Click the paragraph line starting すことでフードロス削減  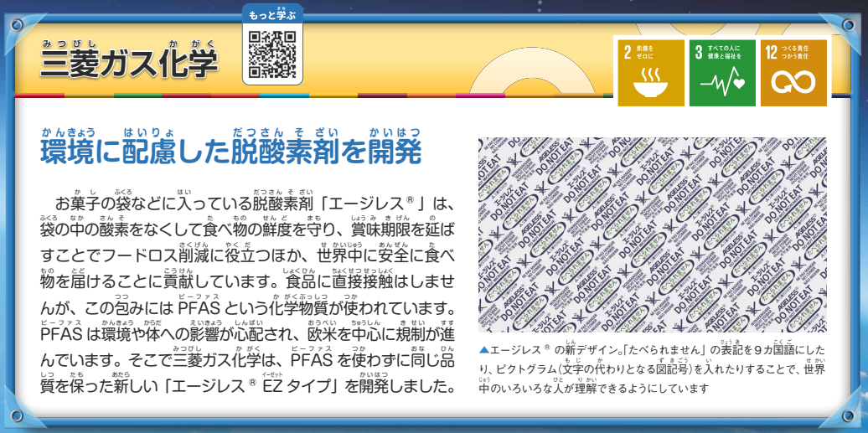click(x=247, y=257)
